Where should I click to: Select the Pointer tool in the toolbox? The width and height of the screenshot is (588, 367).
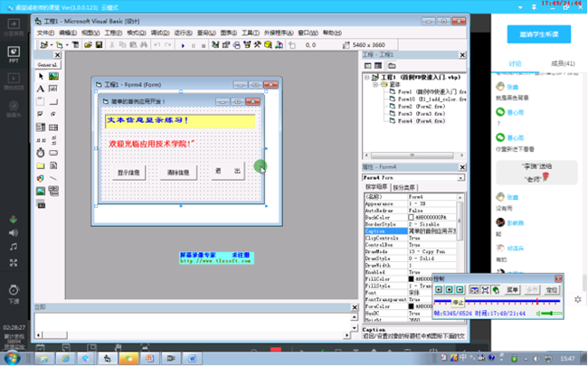tap(41, 77)
